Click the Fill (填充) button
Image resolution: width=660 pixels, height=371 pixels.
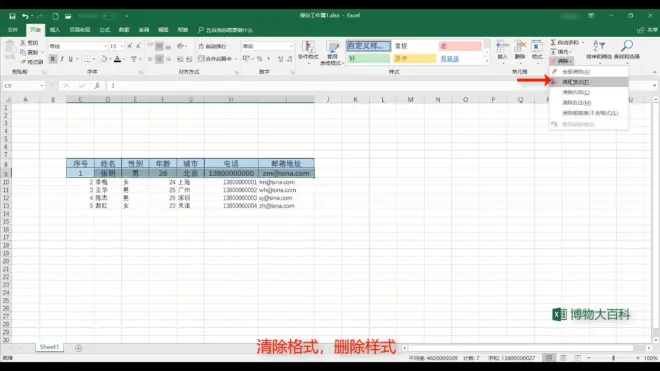pyautogui.click(x=562, y=52)
